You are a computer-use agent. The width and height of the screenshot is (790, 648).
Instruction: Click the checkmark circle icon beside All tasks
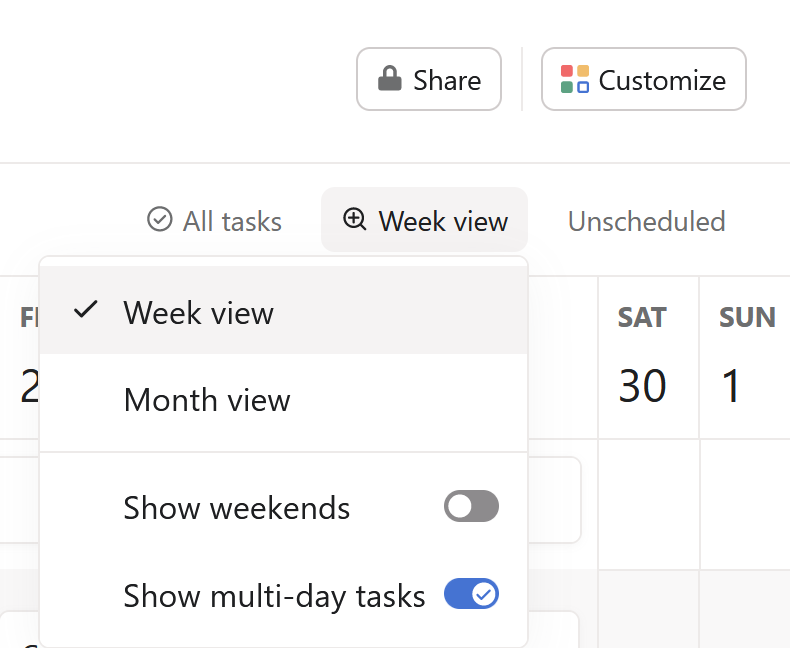tap(159, 220)
